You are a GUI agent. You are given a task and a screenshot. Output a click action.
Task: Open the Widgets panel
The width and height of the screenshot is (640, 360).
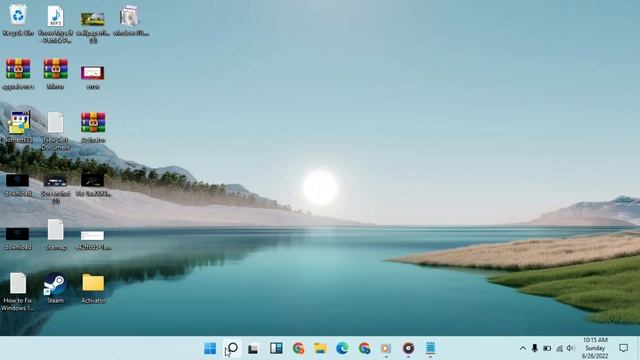(x=276, y=348)
